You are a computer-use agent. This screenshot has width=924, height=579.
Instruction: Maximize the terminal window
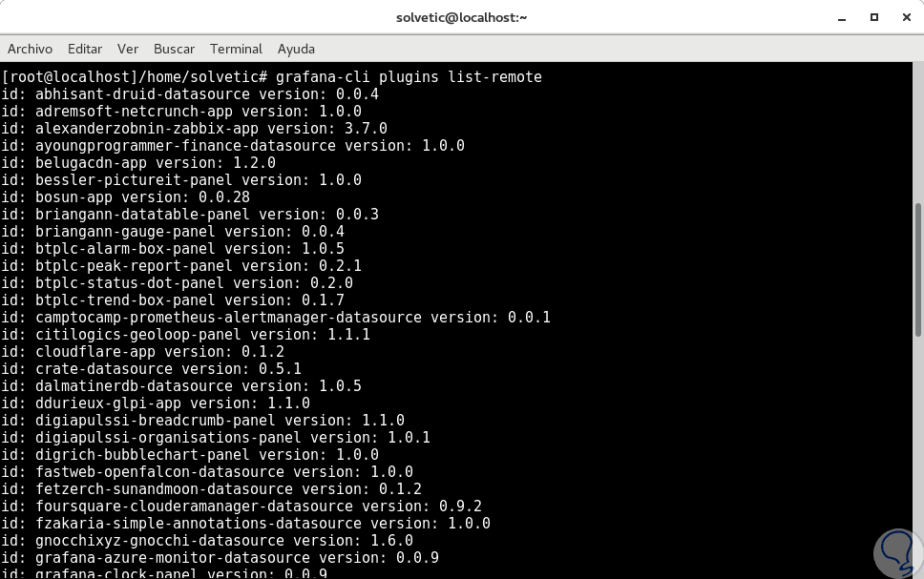874,18
